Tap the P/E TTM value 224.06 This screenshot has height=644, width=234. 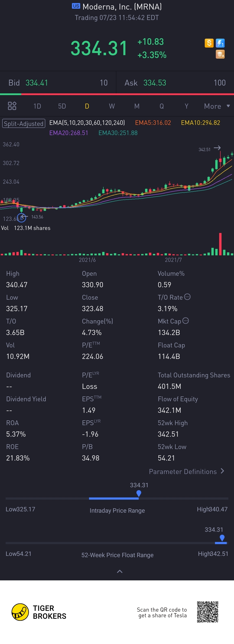[93, 356]
